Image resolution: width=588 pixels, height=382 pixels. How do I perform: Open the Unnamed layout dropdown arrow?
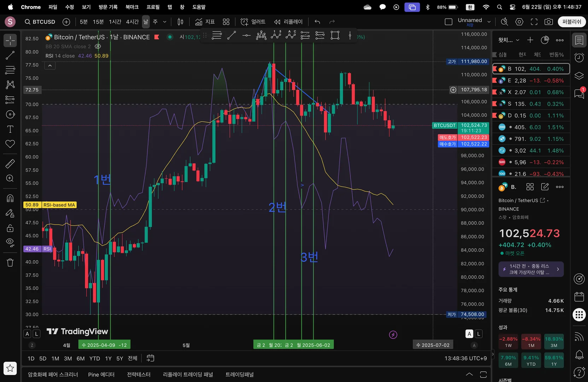[489, 22]
